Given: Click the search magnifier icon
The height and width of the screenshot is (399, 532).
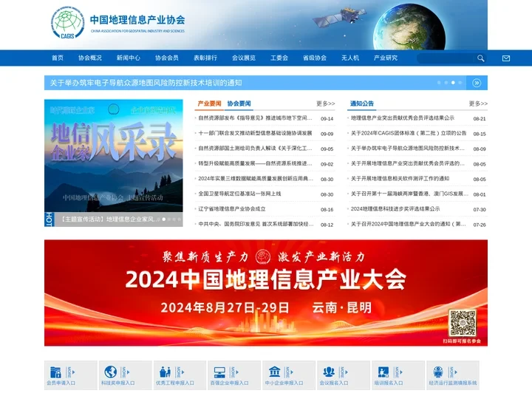Looking at the screenshot, I should [480, 58].
